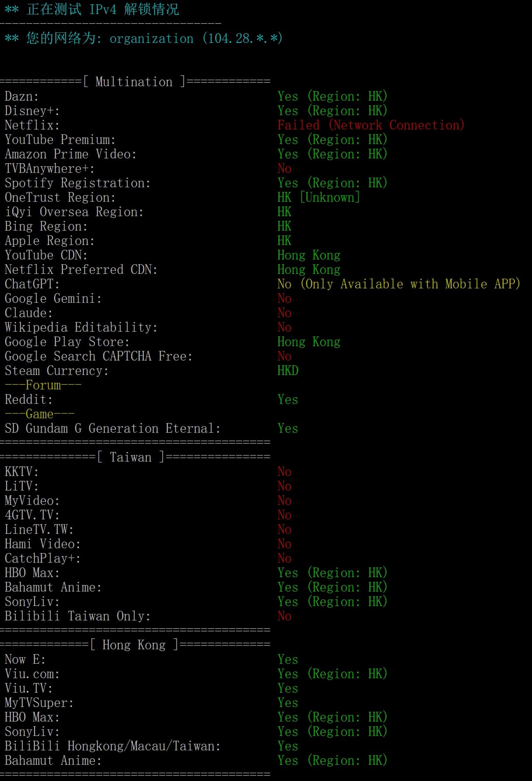Click the Hong Kong section header

click(134, 645)
